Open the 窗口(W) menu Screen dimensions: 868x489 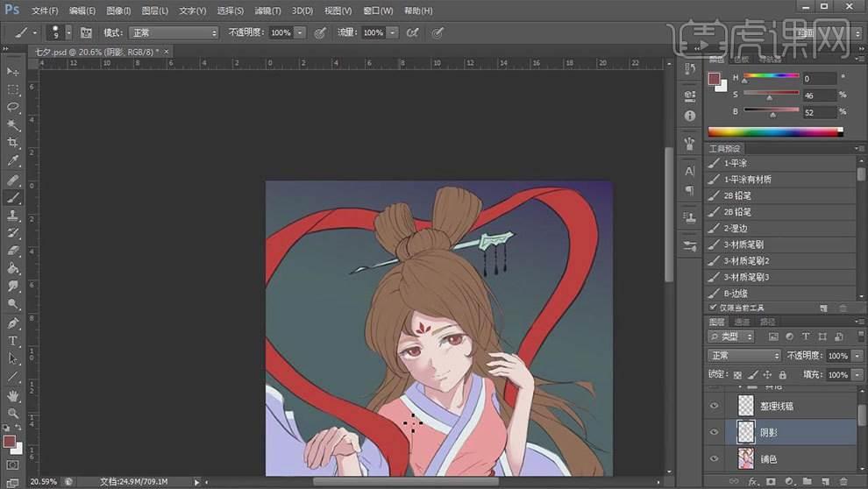378,11
